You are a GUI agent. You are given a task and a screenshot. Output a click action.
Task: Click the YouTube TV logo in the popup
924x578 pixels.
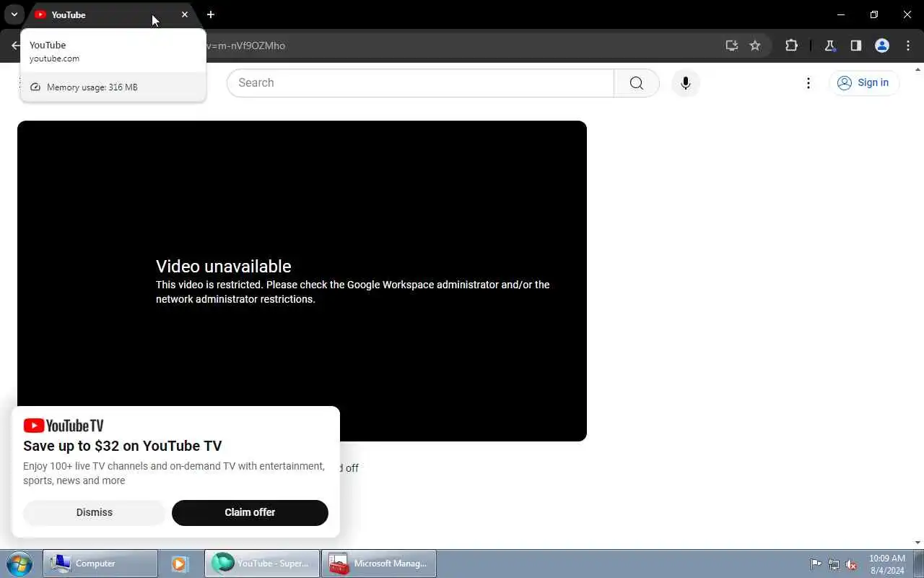coord(64,426)
